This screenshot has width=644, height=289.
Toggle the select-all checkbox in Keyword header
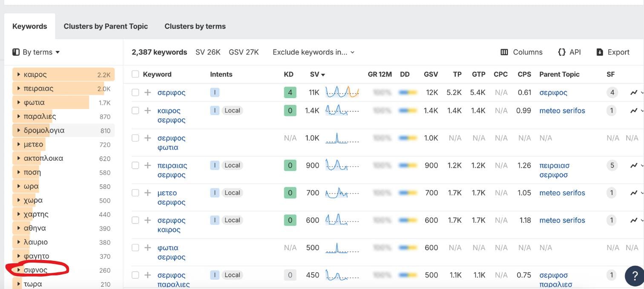(x=135, y=74)
